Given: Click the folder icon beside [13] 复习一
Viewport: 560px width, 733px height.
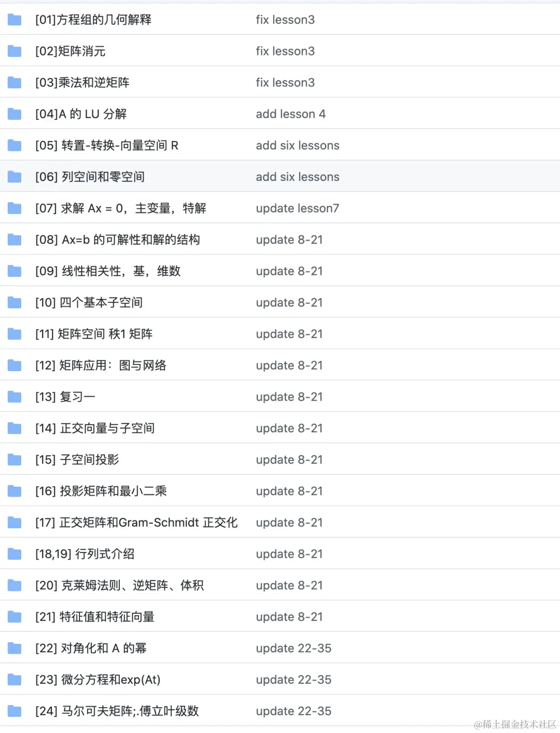Looking at the screenshot, I should click(14, 397).
